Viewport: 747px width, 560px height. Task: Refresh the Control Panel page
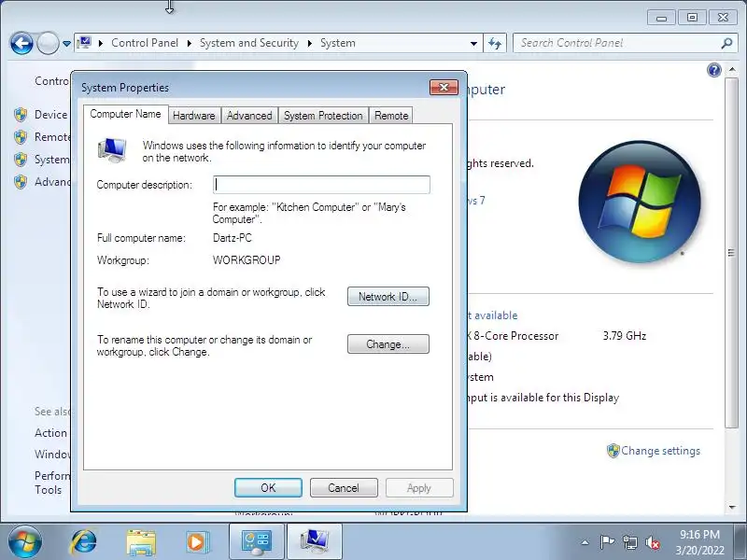[495, 43]
